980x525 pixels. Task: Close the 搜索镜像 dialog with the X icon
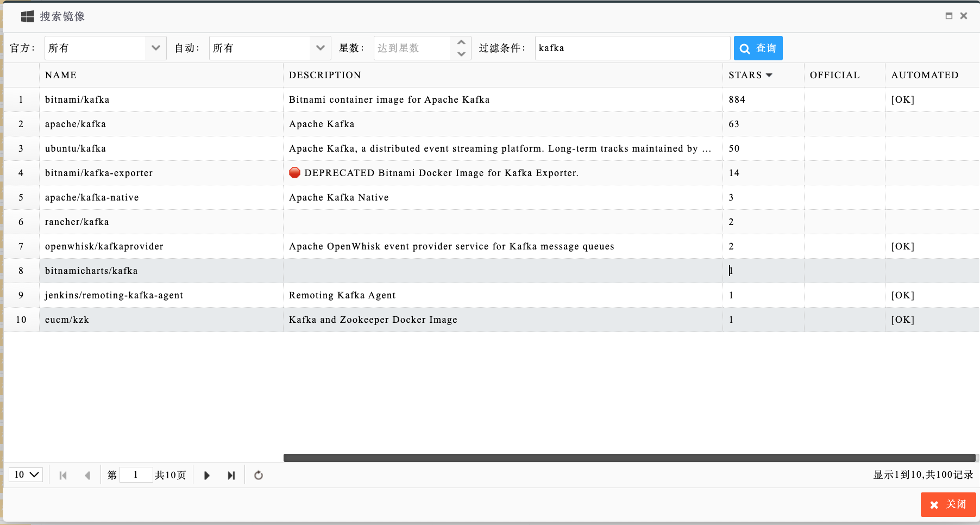964,16
